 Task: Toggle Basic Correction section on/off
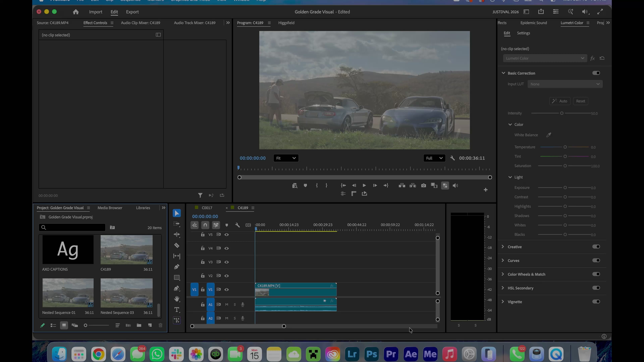596,73
